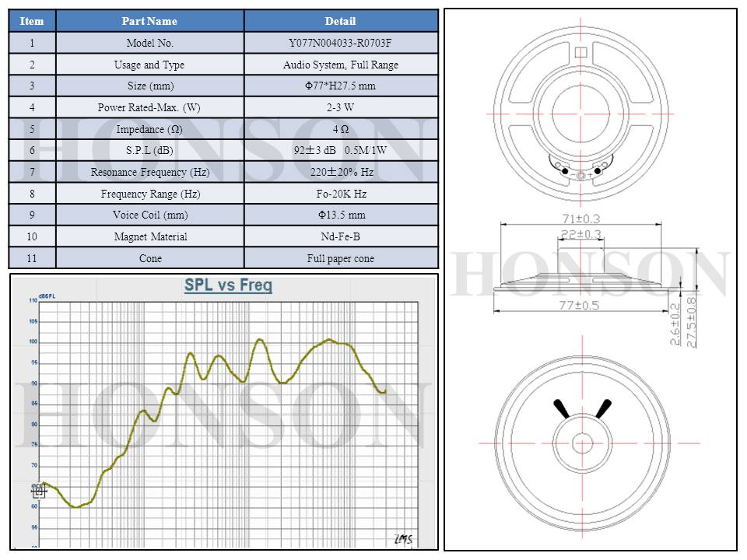This screenshot has width=747, height=560.
Task: Select the model number Y077N004033-R0703F cell
Action: point(340,43)
